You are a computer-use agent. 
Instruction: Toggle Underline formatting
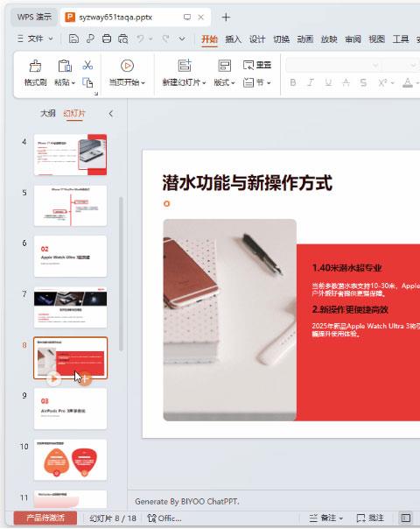(x=328, y=82)
